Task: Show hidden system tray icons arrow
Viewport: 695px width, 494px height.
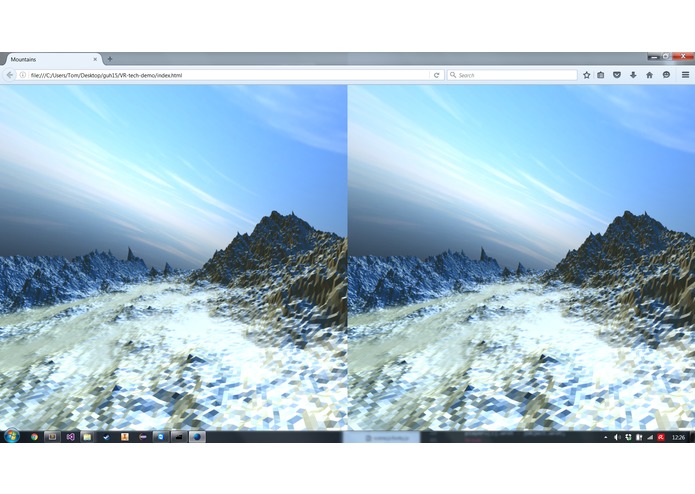Action: (605, 437)
